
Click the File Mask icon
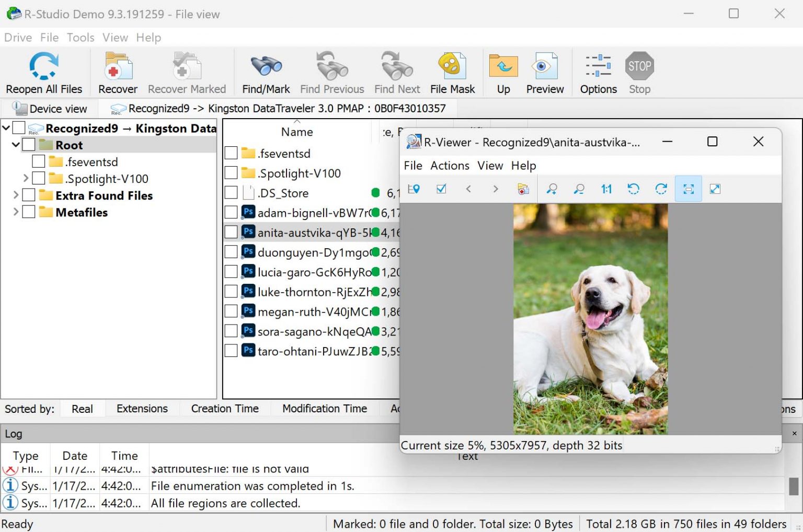coord(452,72)
